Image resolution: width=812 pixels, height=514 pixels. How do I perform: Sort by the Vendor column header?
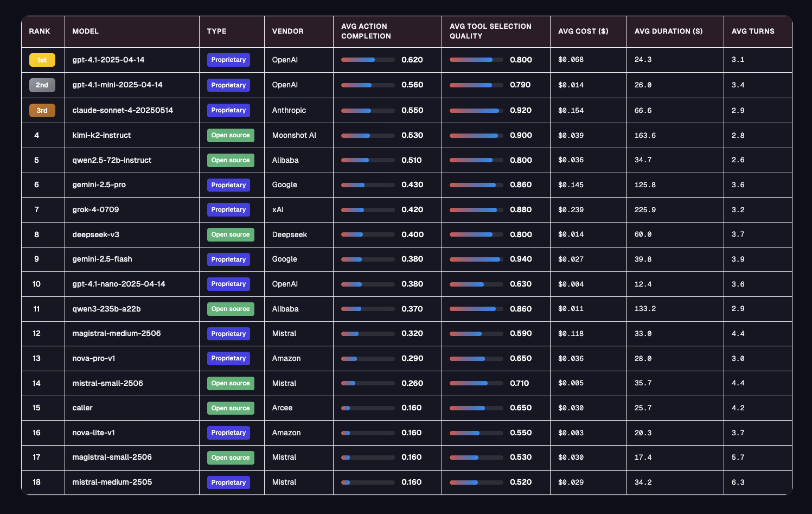(x=288, y=31)
